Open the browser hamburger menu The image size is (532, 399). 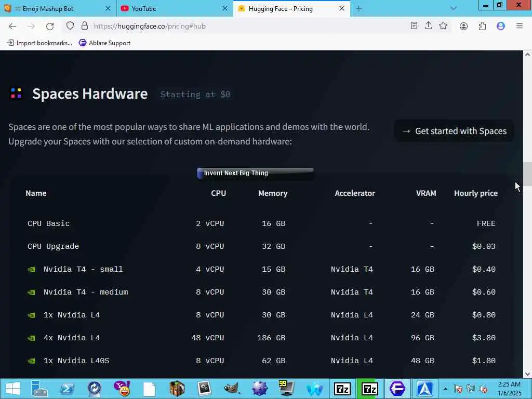click(520, 26)
